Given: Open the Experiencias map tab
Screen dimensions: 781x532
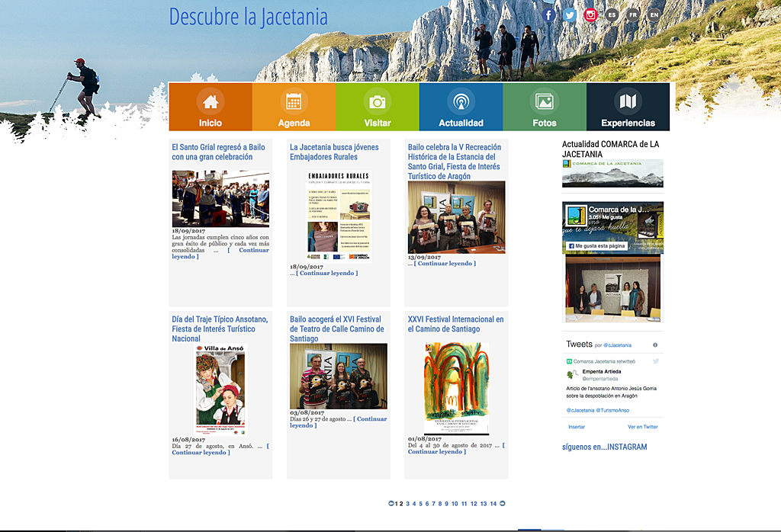Looking at the screenshot, I should coord(628,107).
